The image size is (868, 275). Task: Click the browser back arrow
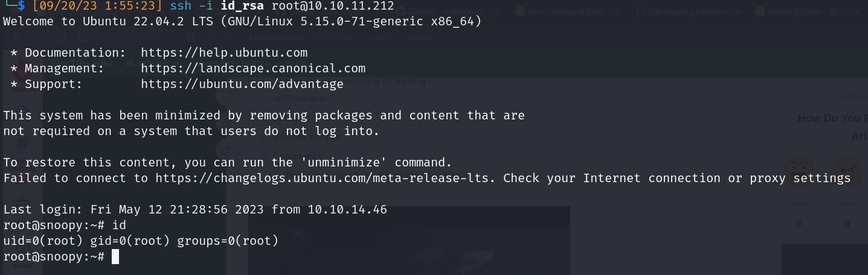pos(16,37)
